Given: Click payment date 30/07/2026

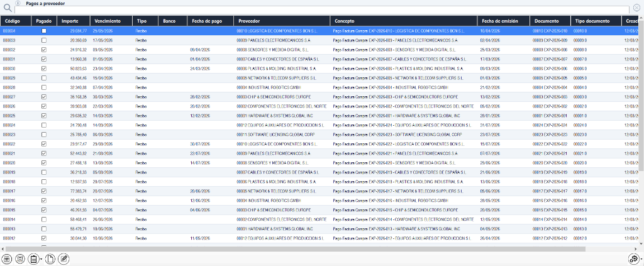Looking at the screenshot, I should 200,144.
